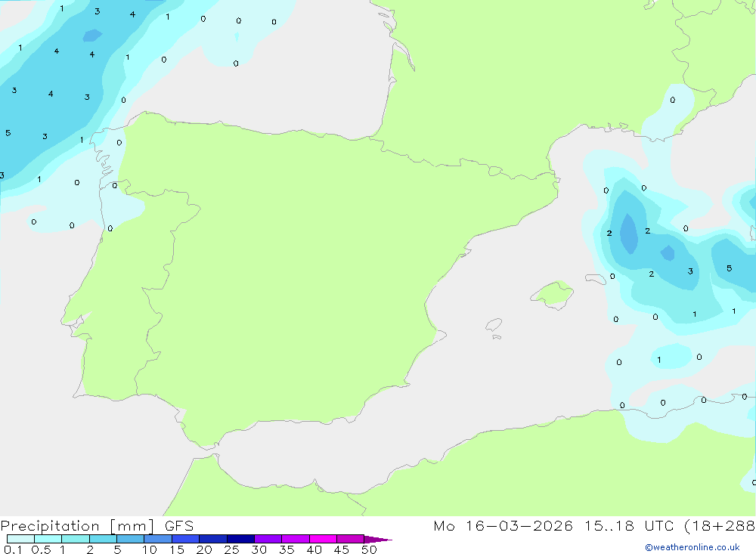This screenshot has height=554, width=756.
Task: Click Mallorca island on the map
Action: [x=553, y=294]
